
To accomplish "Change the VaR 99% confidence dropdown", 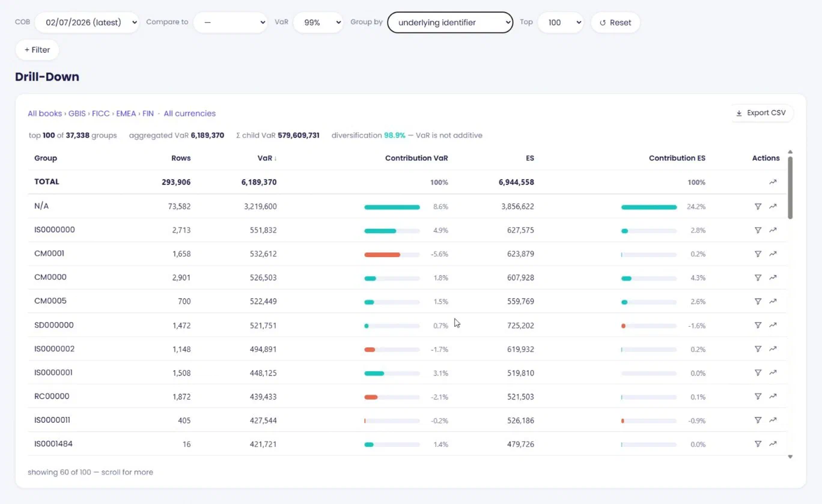I will pyautogui.click(x=318, y=22).
